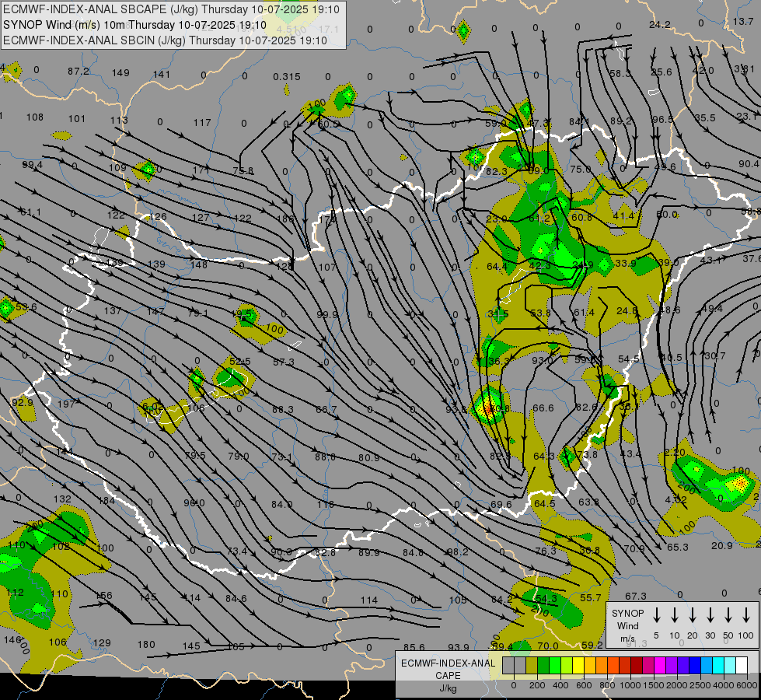Click the 1500 tick label on the CAPE scale

point(654,685)
